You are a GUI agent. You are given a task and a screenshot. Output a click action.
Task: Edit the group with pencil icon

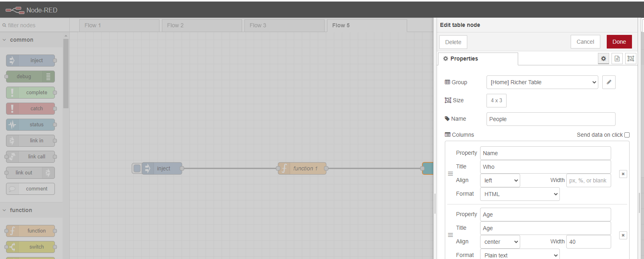click(609, 82)
